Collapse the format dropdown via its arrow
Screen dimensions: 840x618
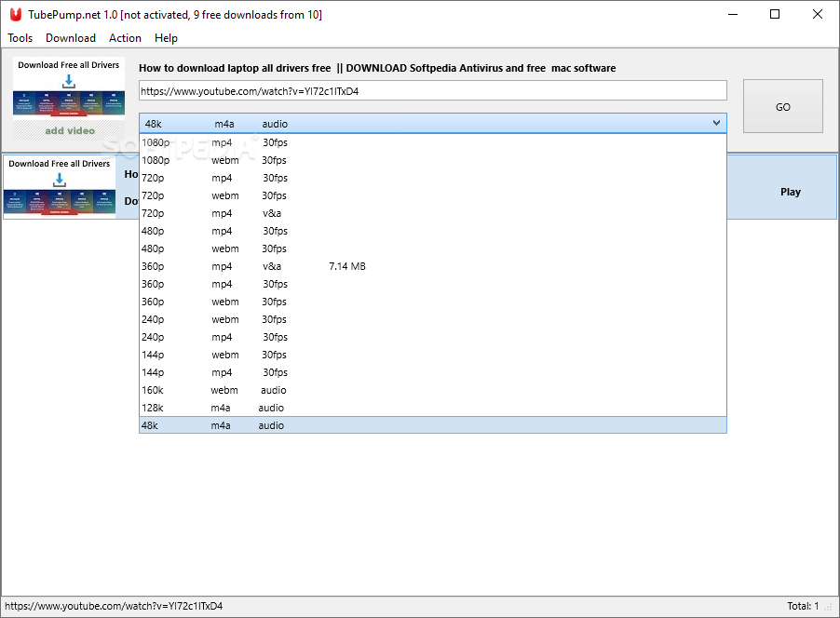pos(716,123)
